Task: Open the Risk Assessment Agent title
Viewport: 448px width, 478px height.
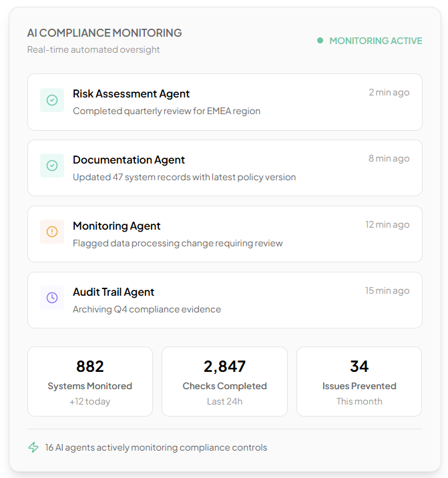Action: coord(131,94)
